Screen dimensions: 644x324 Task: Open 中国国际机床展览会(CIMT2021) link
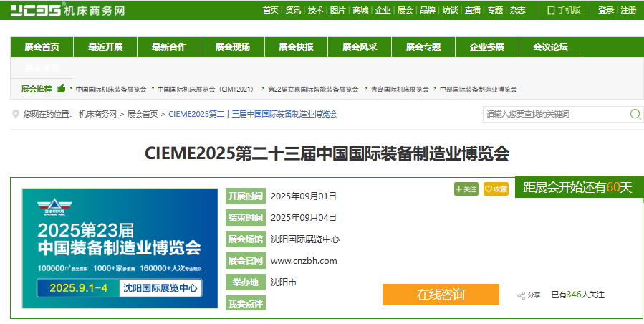coord(206,89)
